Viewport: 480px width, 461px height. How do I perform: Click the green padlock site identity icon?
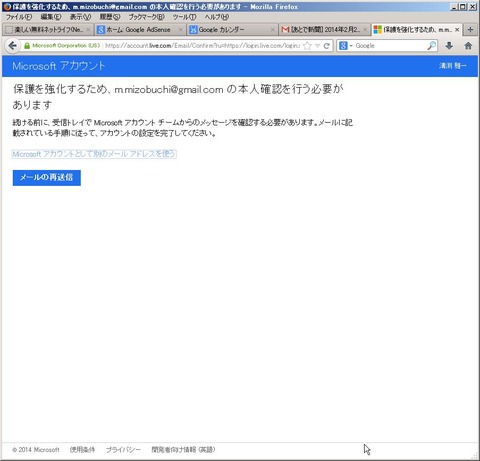[x=27, y=46]
